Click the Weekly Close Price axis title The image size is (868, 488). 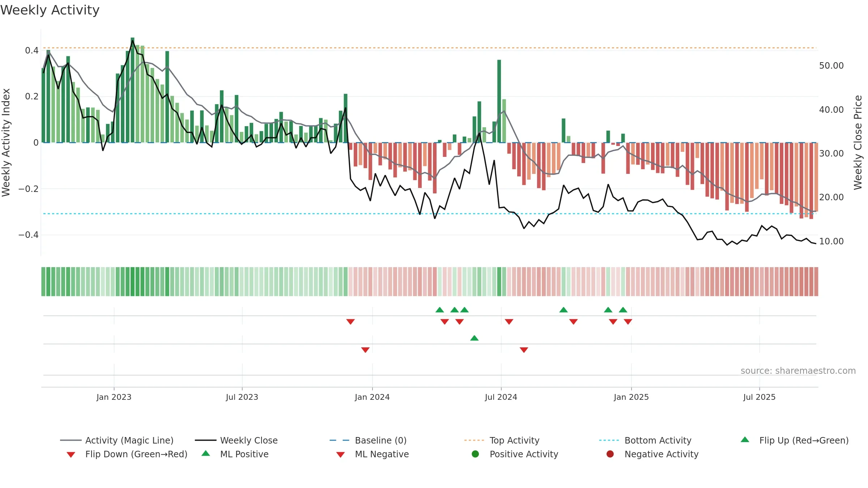858,142
